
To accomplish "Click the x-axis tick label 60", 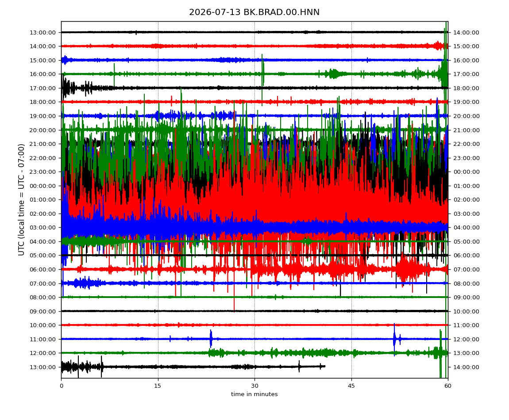I will coord(448,386).
